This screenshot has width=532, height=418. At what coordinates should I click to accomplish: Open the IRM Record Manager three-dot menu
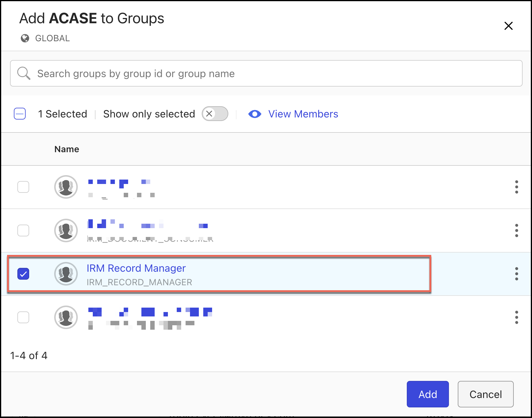pos(516,274)
